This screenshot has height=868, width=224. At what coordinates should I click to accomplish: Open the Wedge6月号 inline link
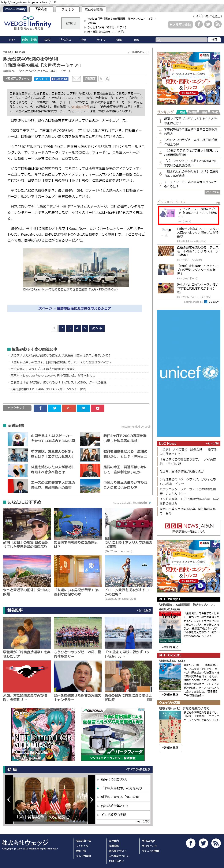click(80, 107)
